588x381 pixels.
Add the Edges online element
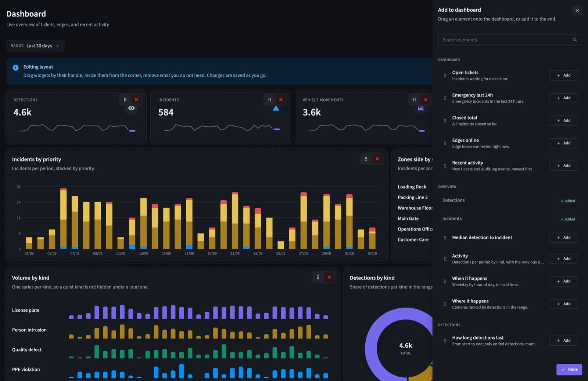click(563, 143)
